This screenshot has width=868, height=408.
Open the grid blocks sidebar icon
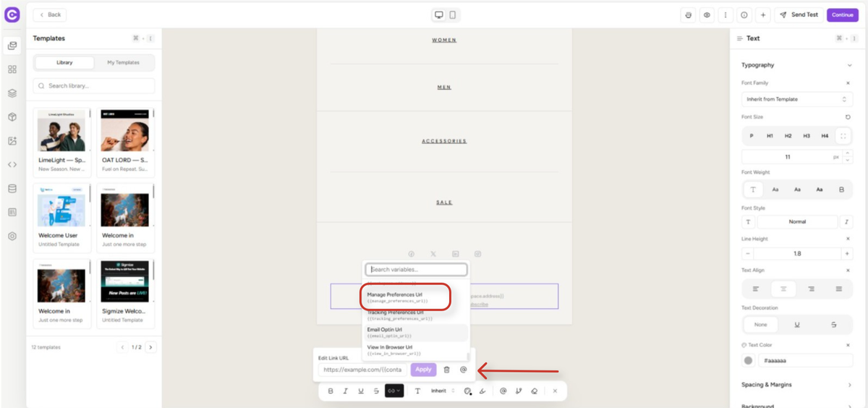coord(12,69)
